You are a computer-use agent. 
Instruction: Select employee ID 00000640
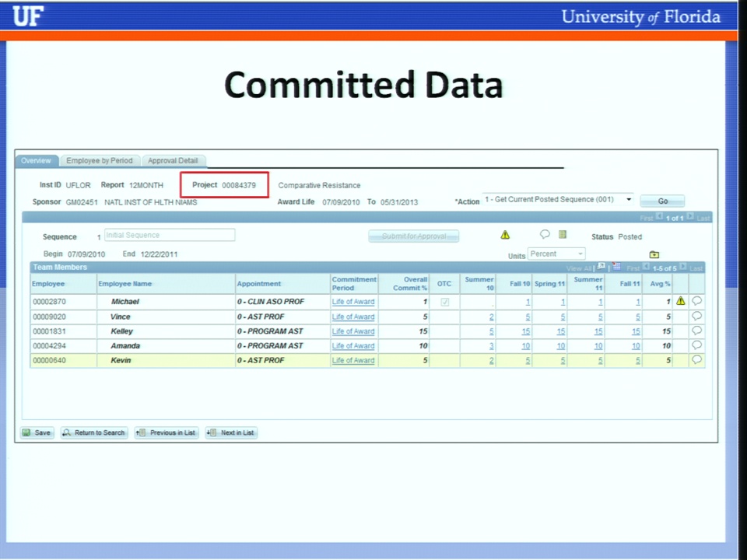click(50, 360)
